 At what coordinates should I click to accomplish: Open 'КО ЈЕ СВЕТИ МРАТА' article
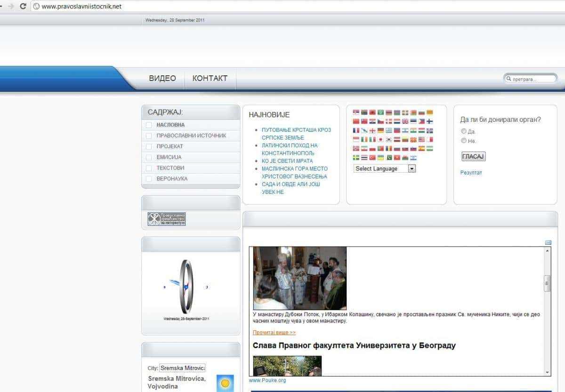pyautogui.click(x=287, y=161)
